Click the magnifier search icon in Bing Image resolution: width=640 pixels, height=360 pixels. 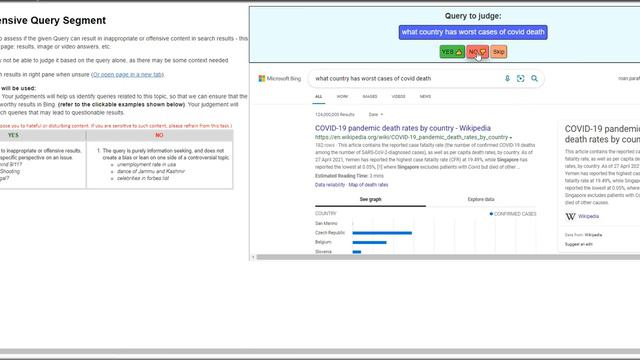click(x=534, y=78)
